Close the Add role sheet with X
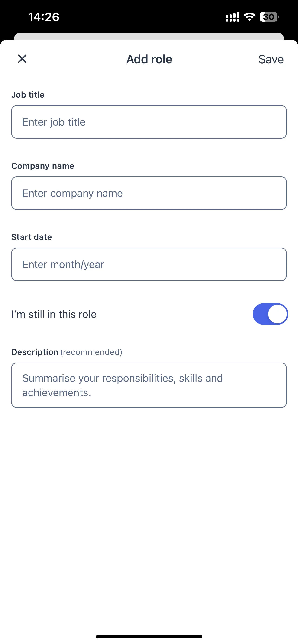This screenshot has height=644, width=298. [22, 59]
